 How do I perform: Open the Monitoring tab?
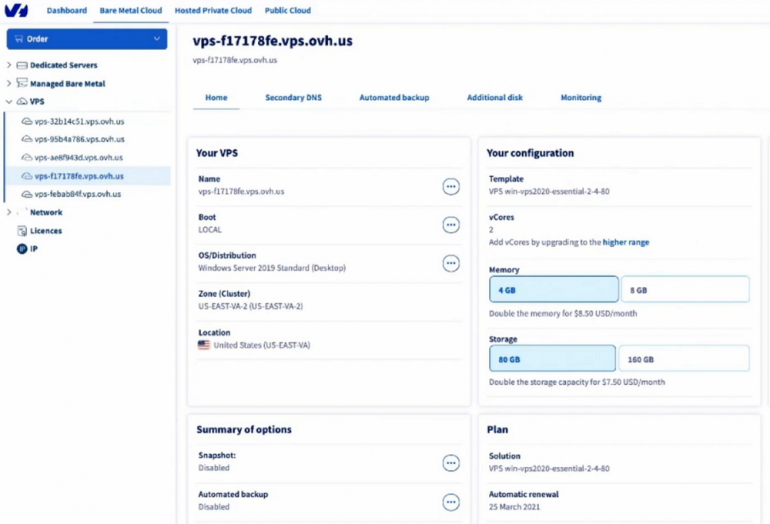click(580, 98)
